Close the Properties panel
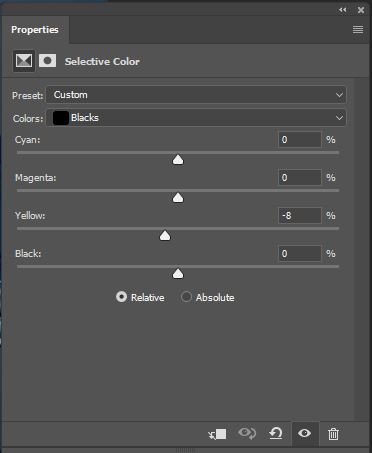Viewport: 372px width, 453px height. click(x=361, y=10)
